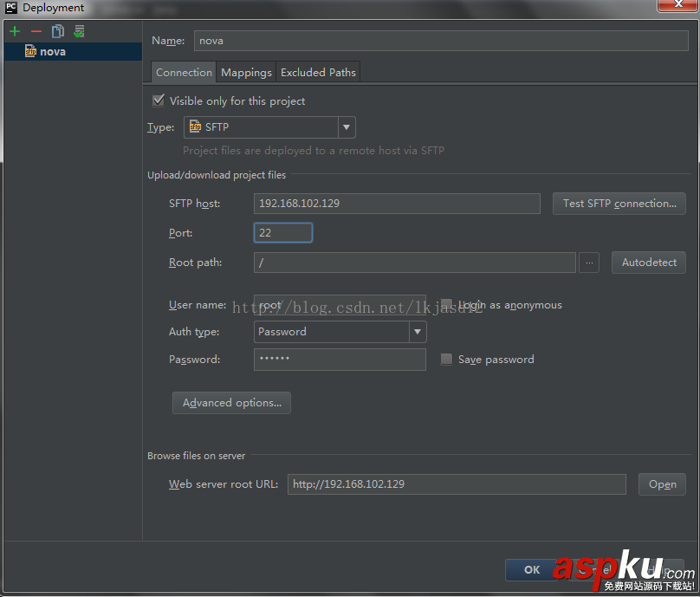Remove the selected deployment server
Image resolution: width=700 pixels, height=597 pixels.
tap(36, 32)
